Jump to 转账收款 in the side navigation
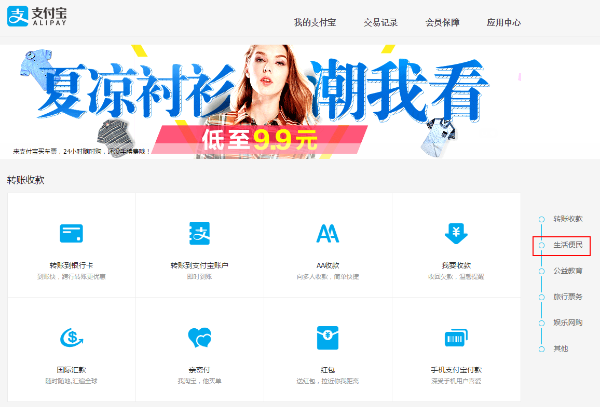This screenshot has width=600, height=407. (x=567, y=218)
